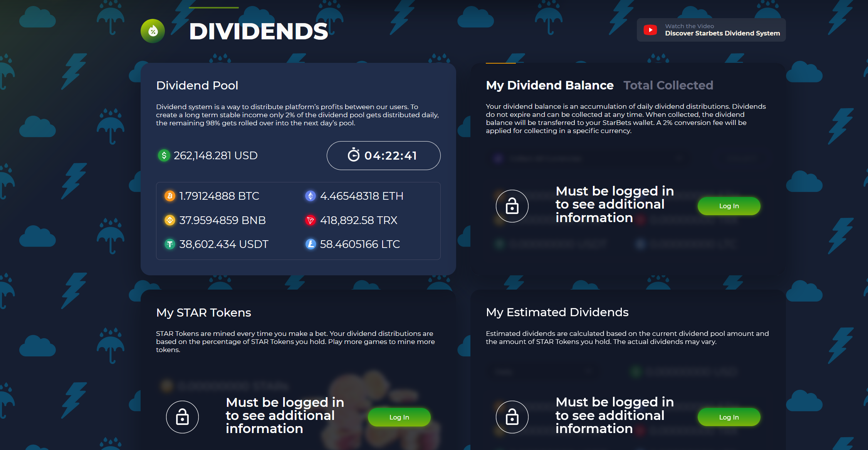The height and width of the screenshot is (450, 868).
Task: Select the 418,892.58 TRX amount
Action: (x=359, y=220)
